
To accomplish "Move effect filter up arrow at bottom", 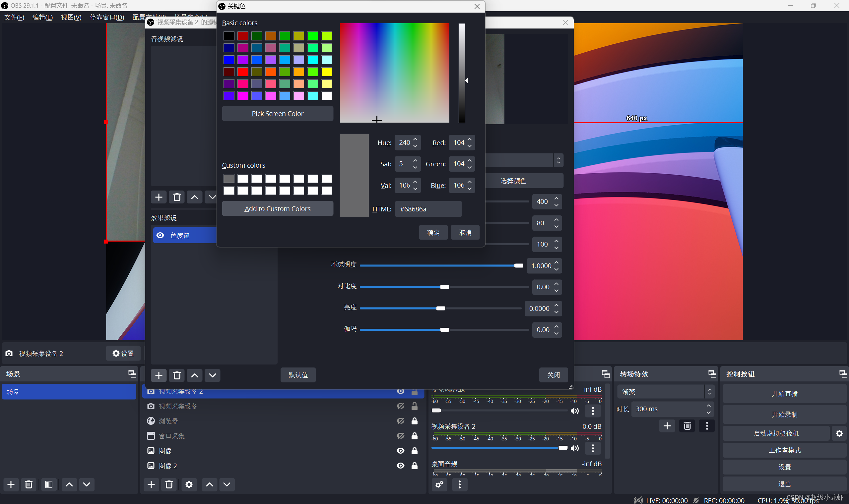I will [195, 375].
